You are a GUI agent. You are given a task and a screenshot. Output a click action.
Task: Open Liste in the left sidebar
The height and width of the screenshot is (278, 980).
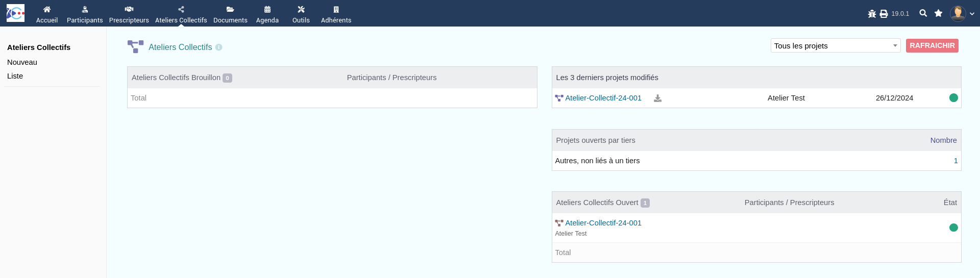pyautogui.click(x=15, y=76)
